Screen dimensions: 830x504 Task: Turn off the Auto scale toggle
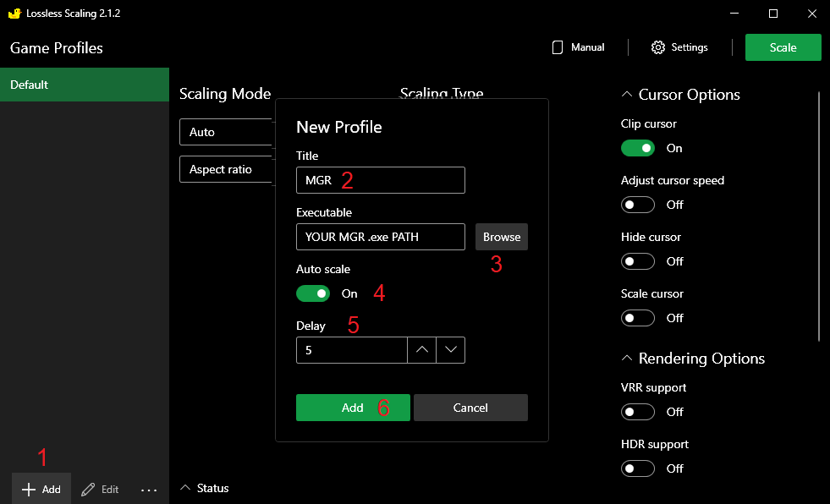[x=313, y=293]
